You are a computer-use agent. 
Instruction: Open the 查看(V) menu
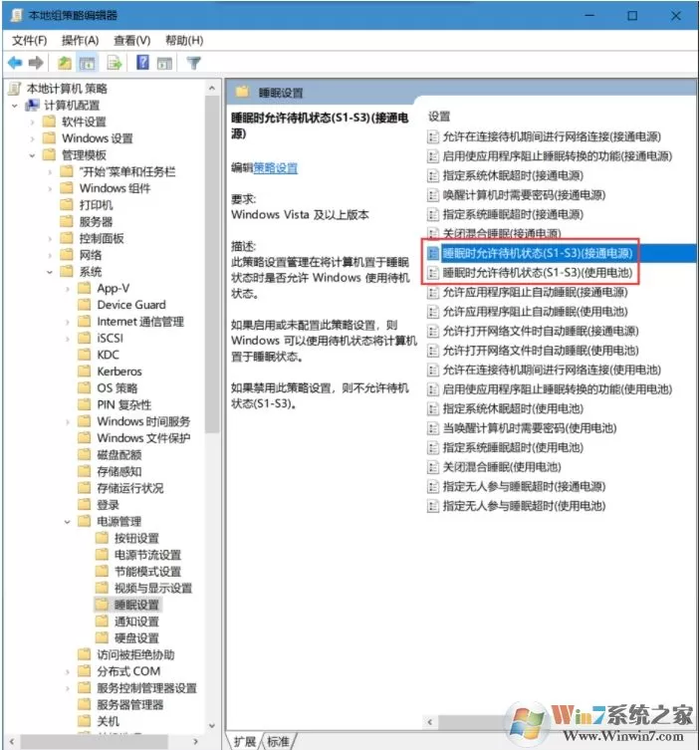tap(132, 41)
